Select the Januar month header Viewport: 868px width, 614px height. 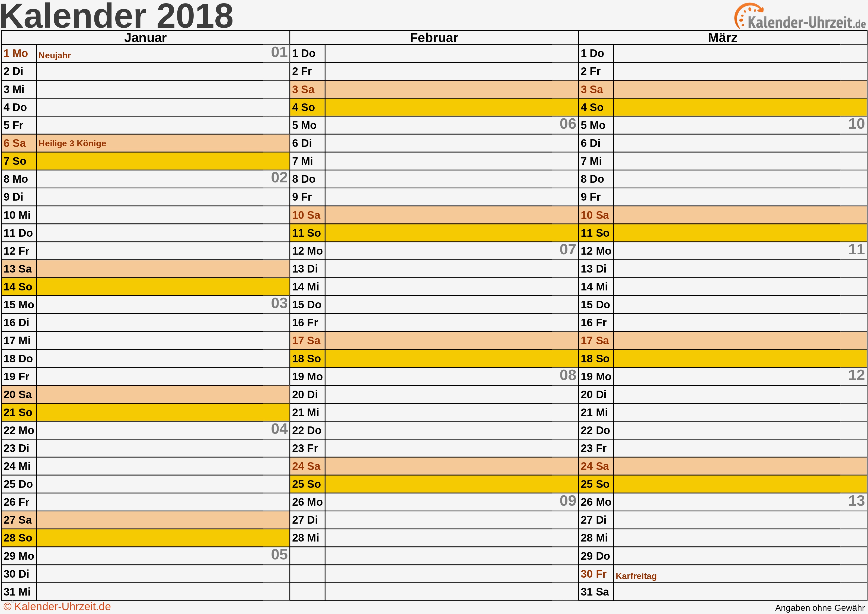(x=145, y=38)
